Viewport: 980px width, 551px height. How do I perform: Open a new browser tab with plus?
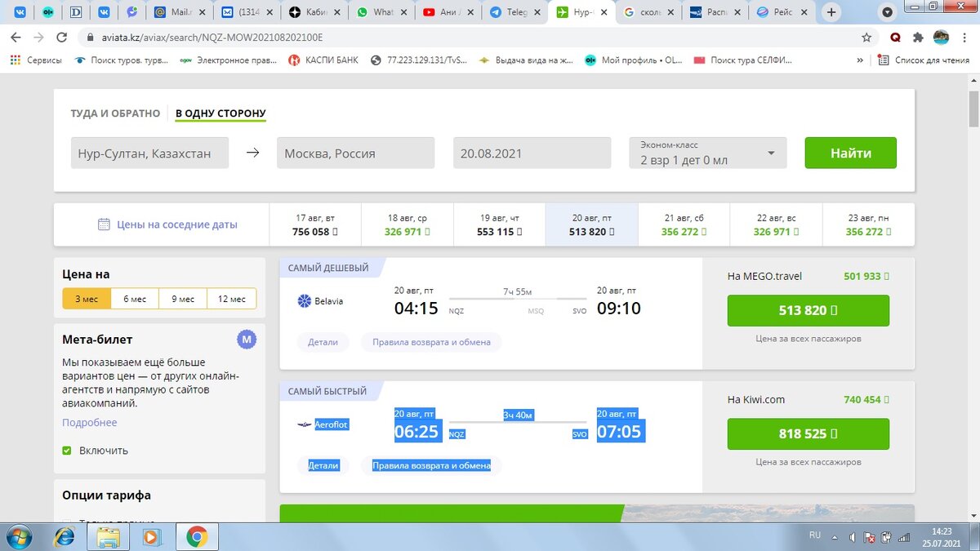point(831,12)
